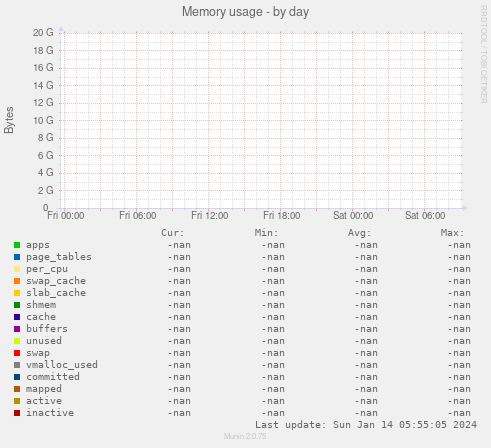Click the 'Munin 2.0.75' footer text
The image size is (491, 448).
pyautogui.click(x=245, y=436)
